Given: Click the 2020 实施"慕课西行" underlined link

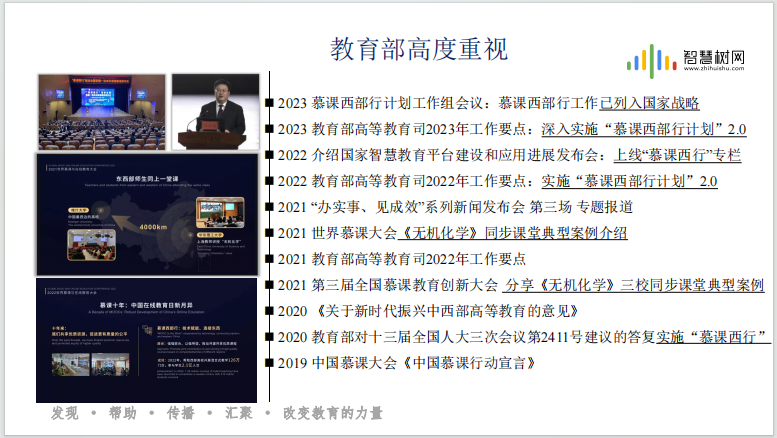Looking at the screenshot, I should click(713, 337).
